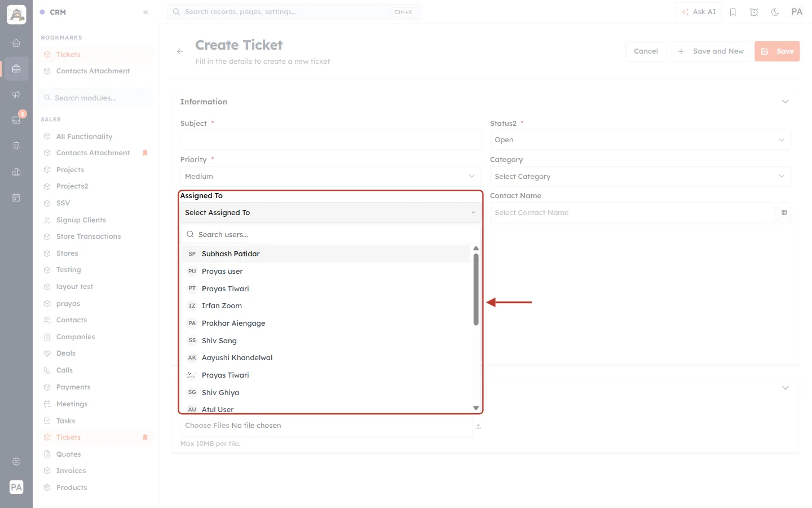The height and width of the screenshot is (508, 812).
Task: Click the global search records bar
Action: click(294, 12)
